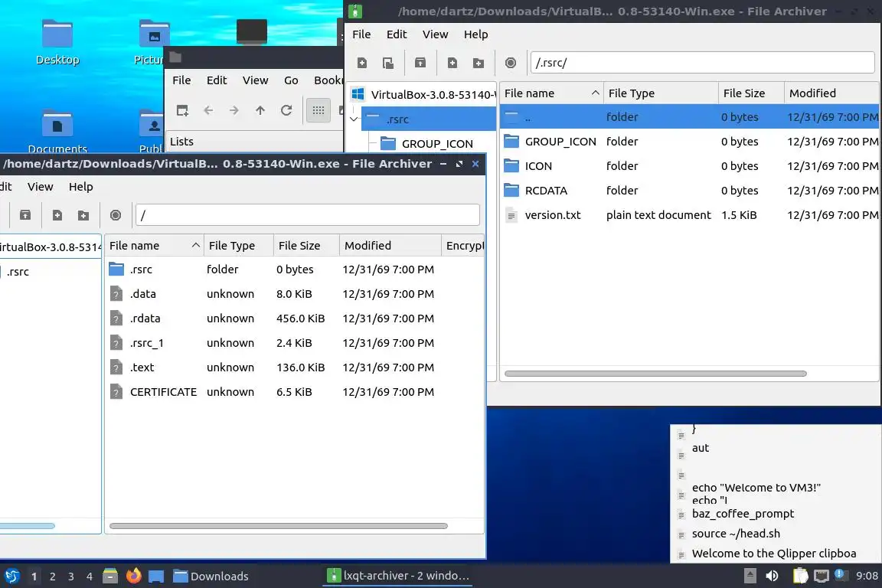Sort by File Type in /.rsrc/ window
The width and height of the screenshot is (882, 588).
coord(661,93)
